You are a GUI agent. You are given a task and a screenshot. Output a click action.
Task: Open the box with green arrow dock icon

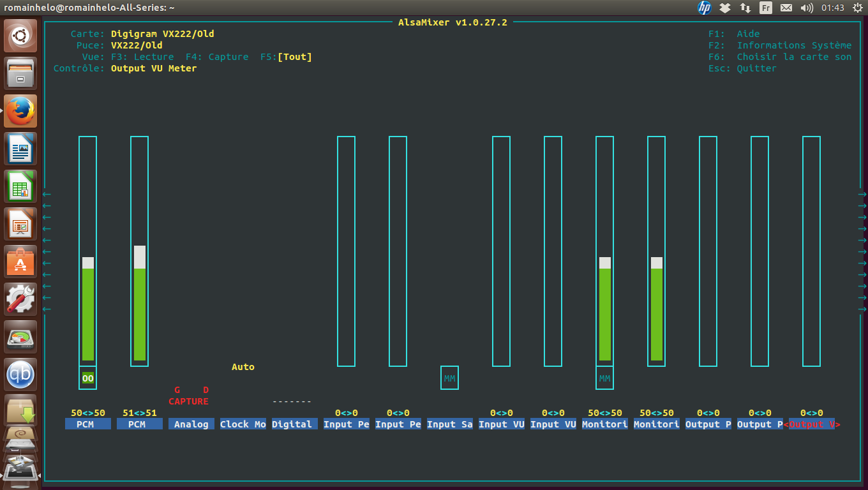click(x=21, y=410)
